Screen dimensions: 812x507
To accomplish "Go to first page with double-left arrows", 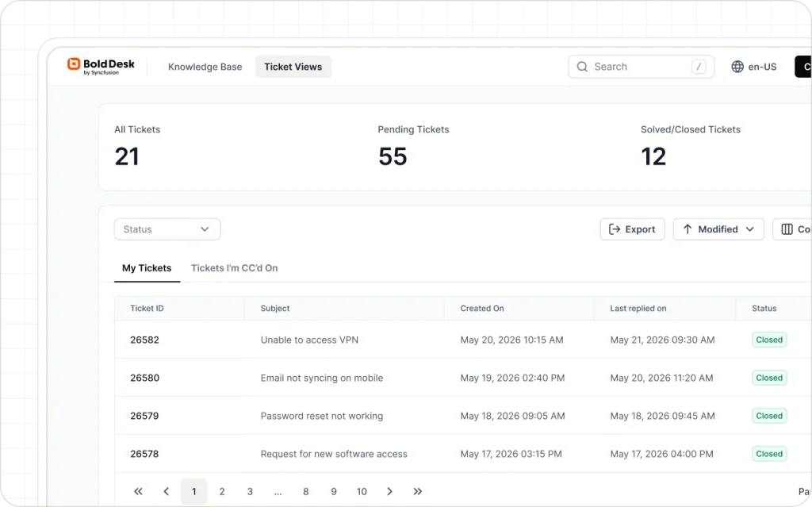I will pos(138,491).
